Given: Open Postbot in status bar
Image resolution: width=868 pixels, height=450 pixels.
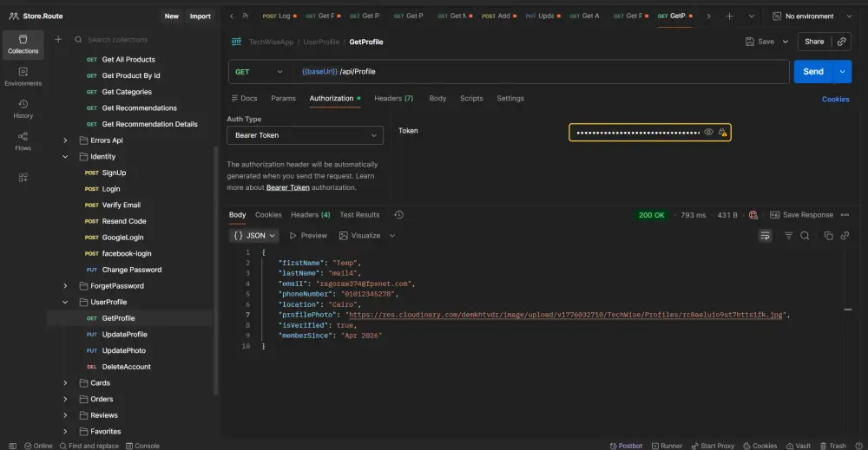Looking at the screenshot, I should click(626, 446).
